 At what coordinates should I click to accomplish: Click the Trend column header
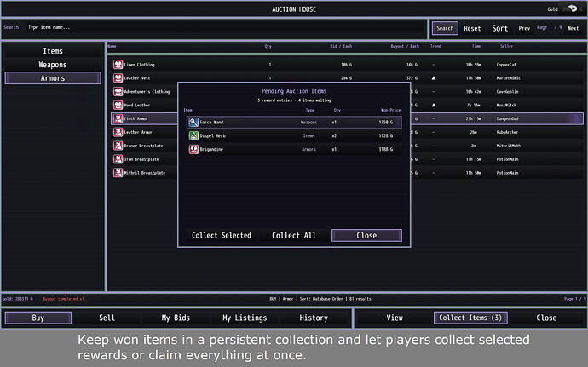coord(435,46)
